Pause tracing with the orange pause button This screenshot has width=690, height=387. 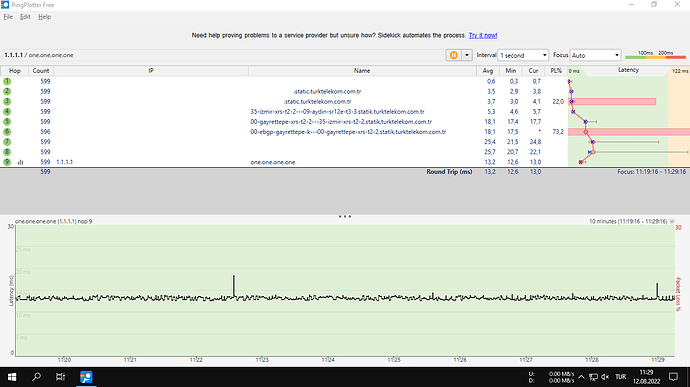pos(453,55)
